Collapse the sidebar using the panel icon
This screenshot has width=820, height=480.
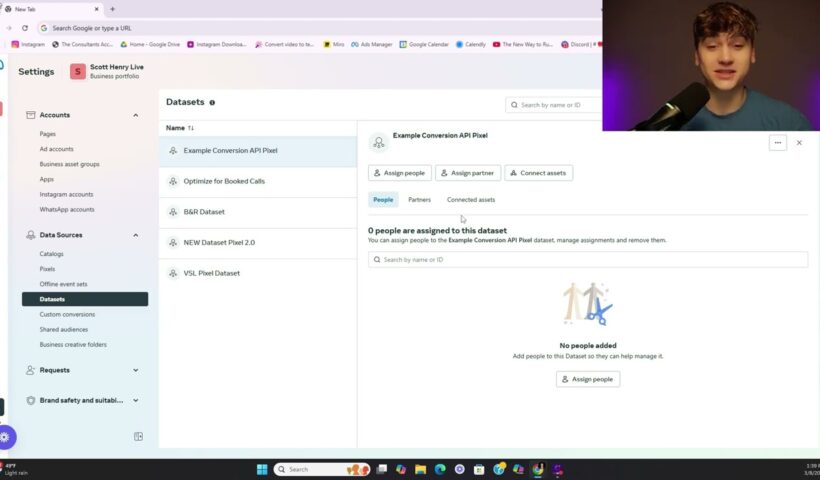pos(138,436)
